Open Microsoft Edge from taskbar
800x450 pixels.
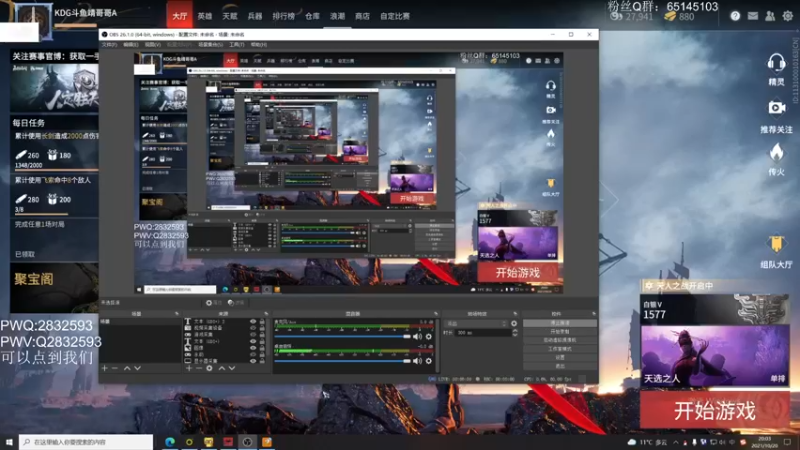pyautogui.click(x=169, y=442)
